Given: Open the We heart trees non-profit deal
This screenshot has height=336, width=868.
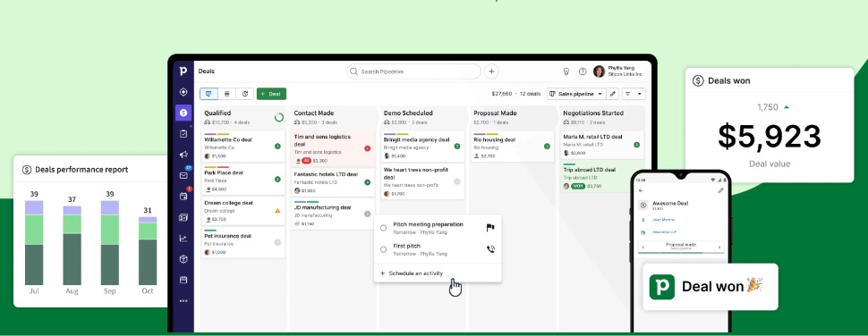Looking at the screenshot, I should click(x=423, y=181).
